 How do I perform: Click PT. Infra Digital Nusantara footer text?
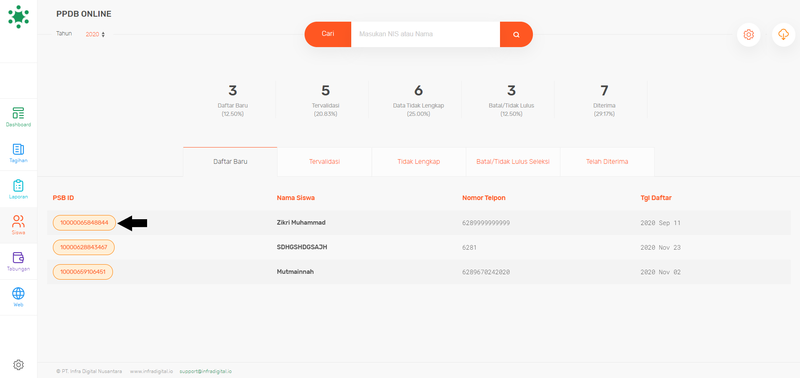coord(89,371)
